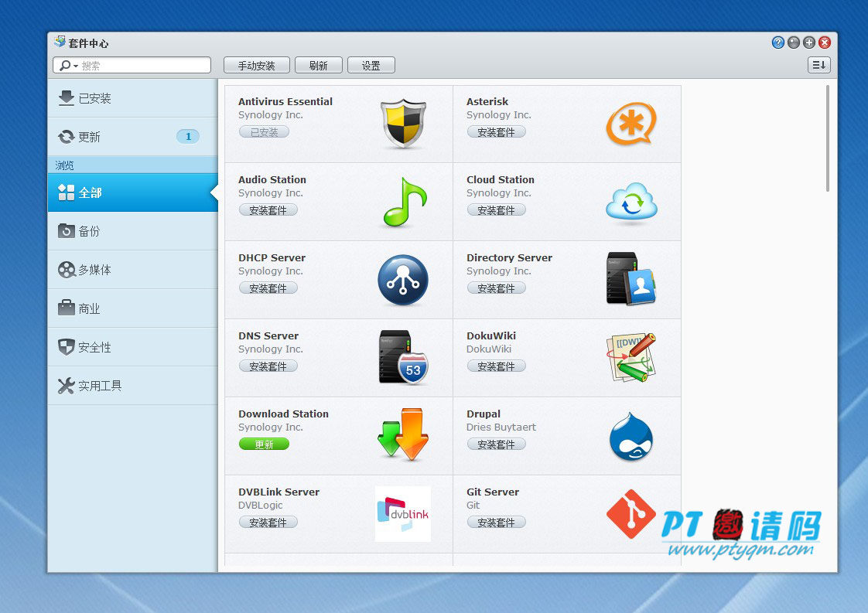868x613 pixels.
Task: Install the DVBLink Server package
Action: tap(268, 523)
